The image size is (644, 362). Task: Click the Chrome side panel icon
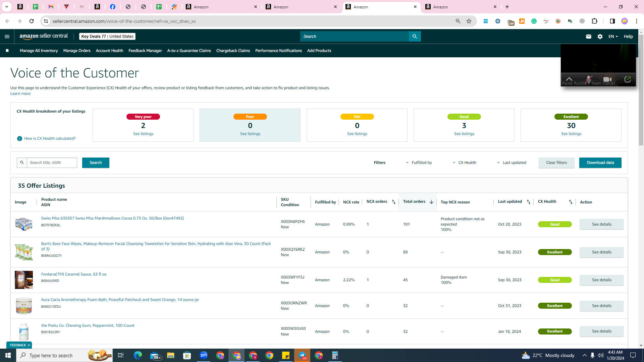[612, 21]
